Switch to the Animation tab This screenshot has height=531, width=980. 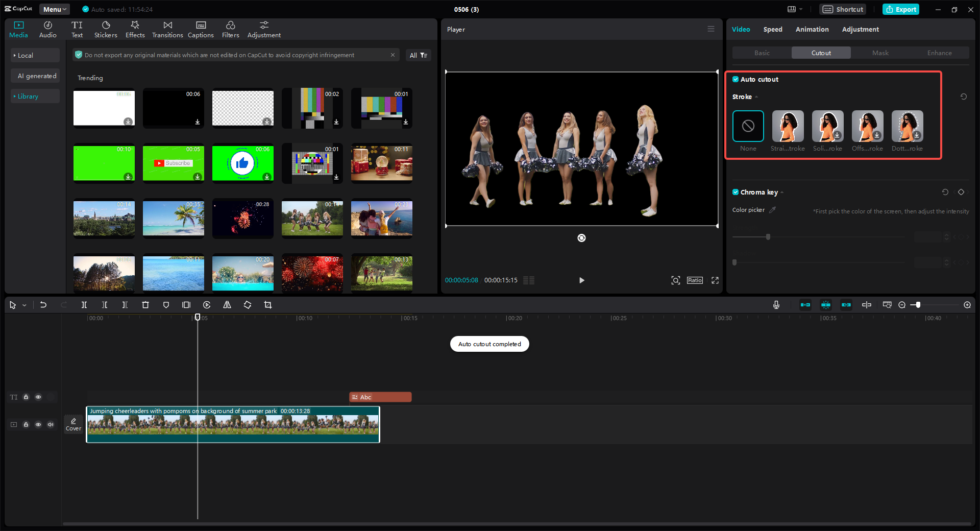812,29
